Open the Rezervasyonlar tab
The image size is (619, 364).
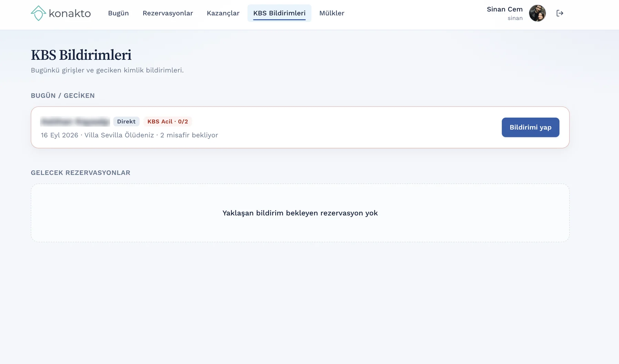tap(168, 13)
